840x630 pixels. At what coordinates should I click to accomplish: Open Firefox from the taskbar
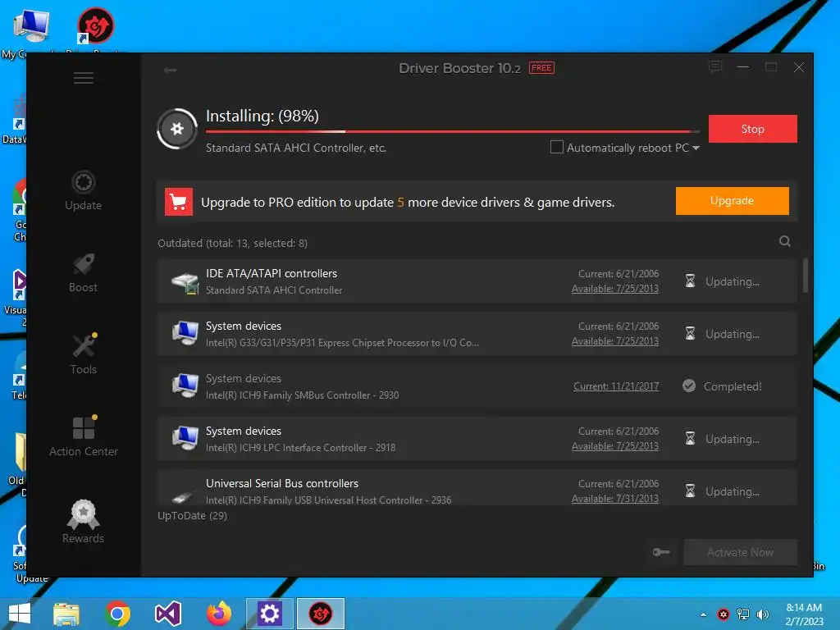[x=219, y=614]
